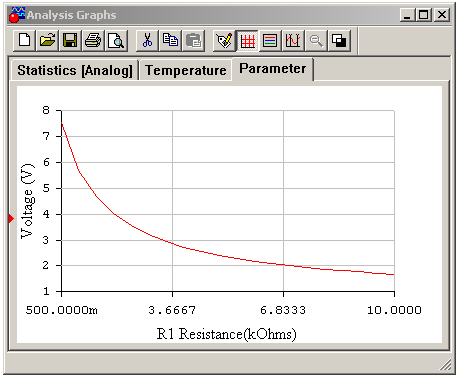Print the graph using the printer icon
This screenshot has width=458, height=377.
tap(93, 41)
